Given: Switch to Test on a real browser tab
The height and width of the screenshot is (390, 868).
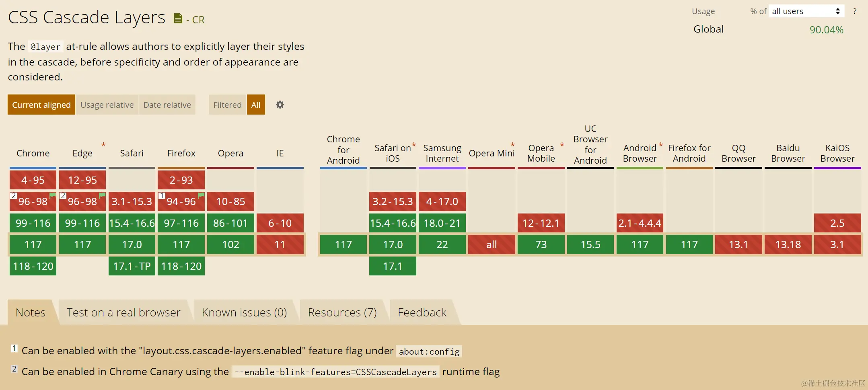Looking at the screenshot, I should pyautogui.click(x=123, y=312).
